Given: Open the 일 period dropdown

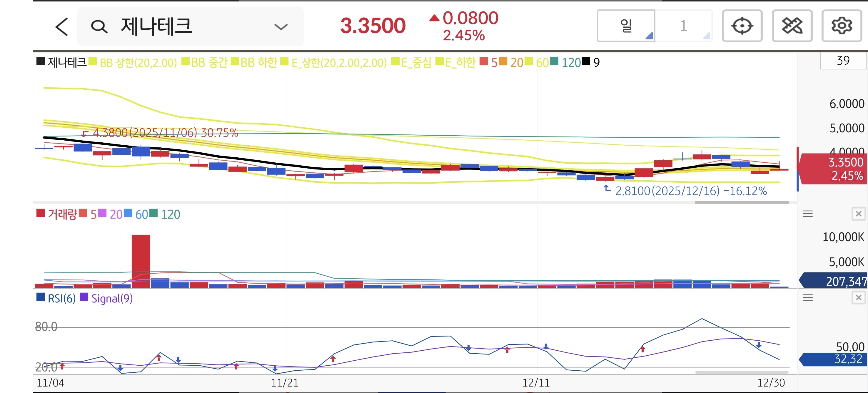Looking at the screenshot, I should [x=626, y=26].
